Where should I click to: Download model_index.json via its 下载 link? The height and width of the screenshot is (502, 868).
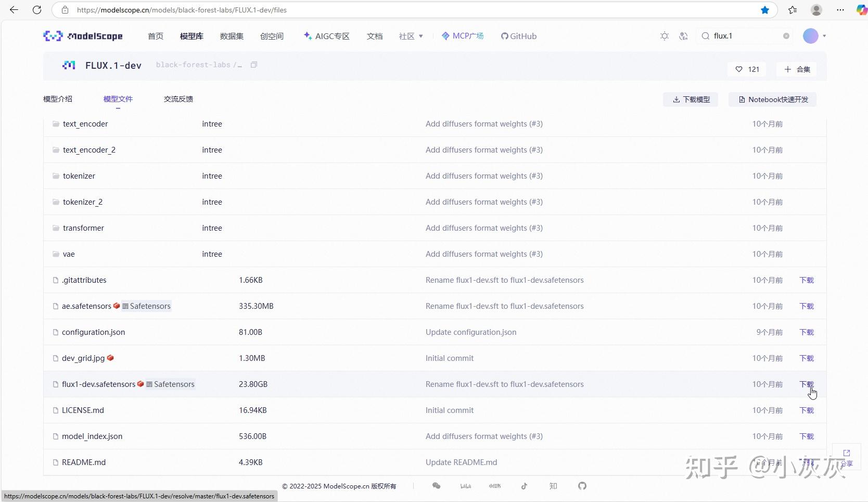coord(807,436)
